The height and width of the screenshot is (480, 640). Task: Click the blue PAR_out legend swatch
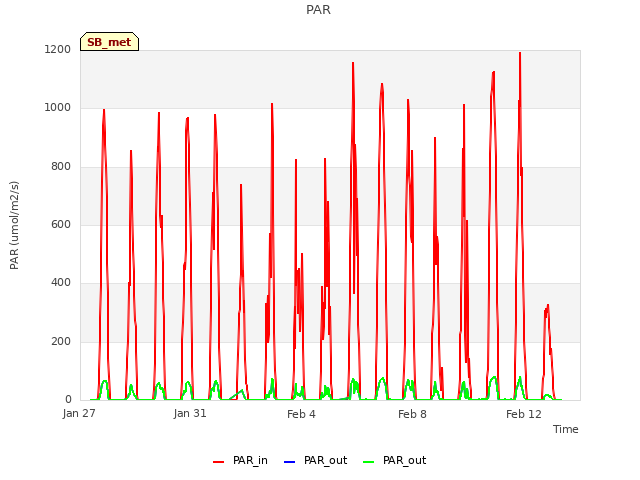click(289, 462)
